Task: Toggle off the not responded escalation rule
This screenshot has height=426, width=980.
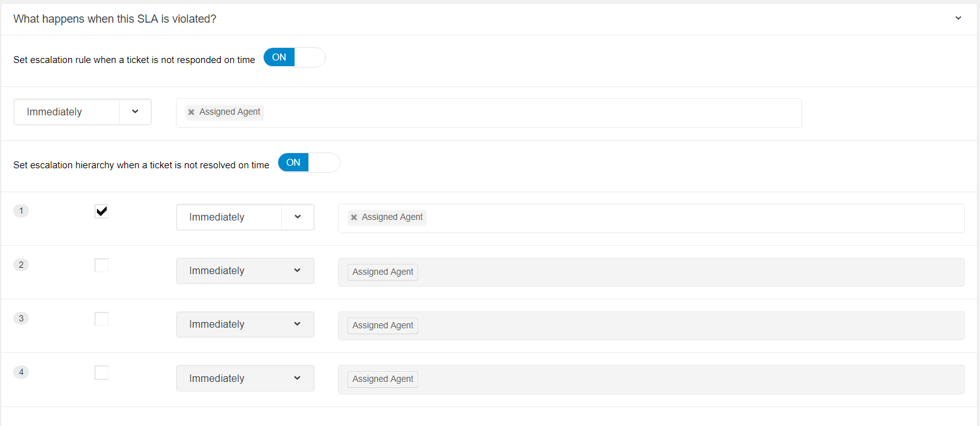Action: (294, 57)
